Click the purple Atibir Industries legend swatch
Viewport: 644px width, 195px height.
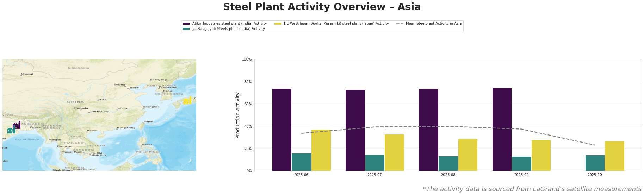pos(186,24)
